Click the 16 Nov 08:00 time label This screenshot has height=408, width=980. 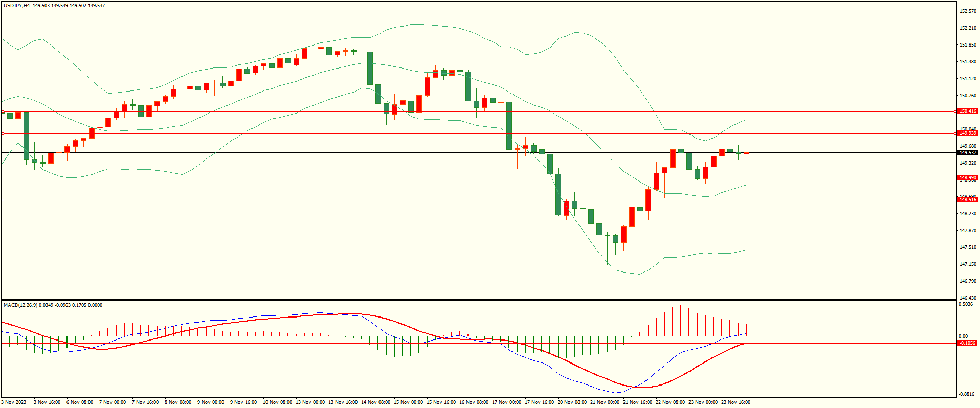point(474,402)
